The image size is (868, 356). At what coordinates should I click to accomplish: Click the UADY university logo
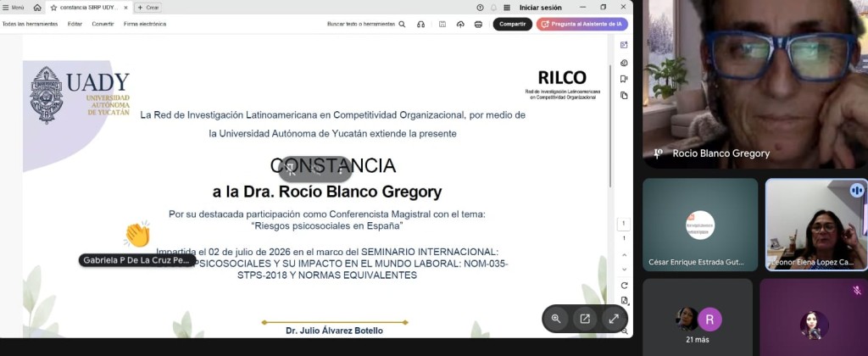point(80,95)
